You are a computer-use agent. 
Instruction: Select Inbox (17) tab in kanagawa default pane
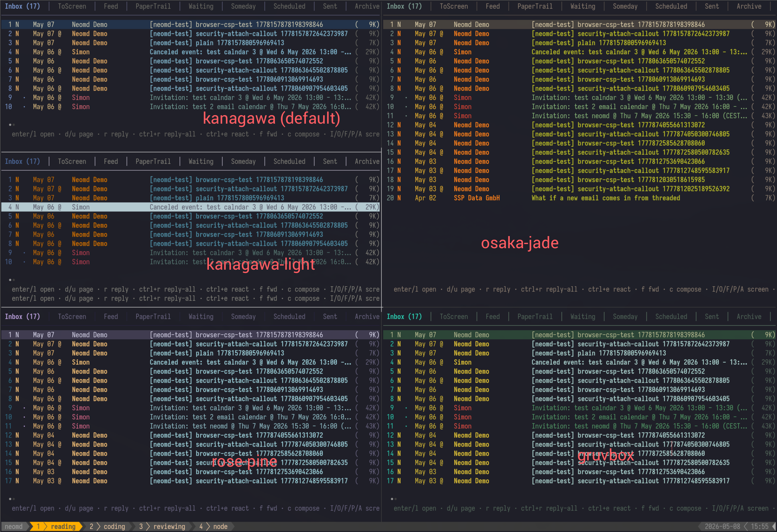(22, 6)
